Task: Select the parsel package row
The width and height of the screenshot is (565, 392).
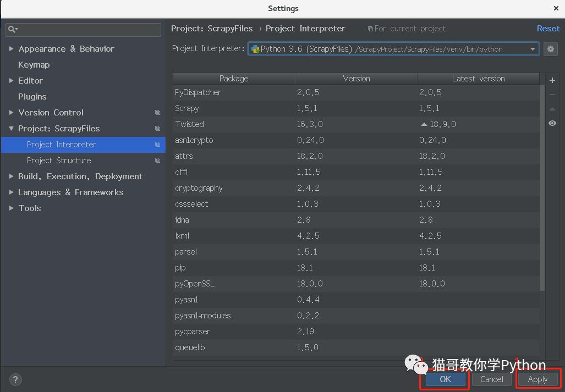Action: [x=356, y=252]
